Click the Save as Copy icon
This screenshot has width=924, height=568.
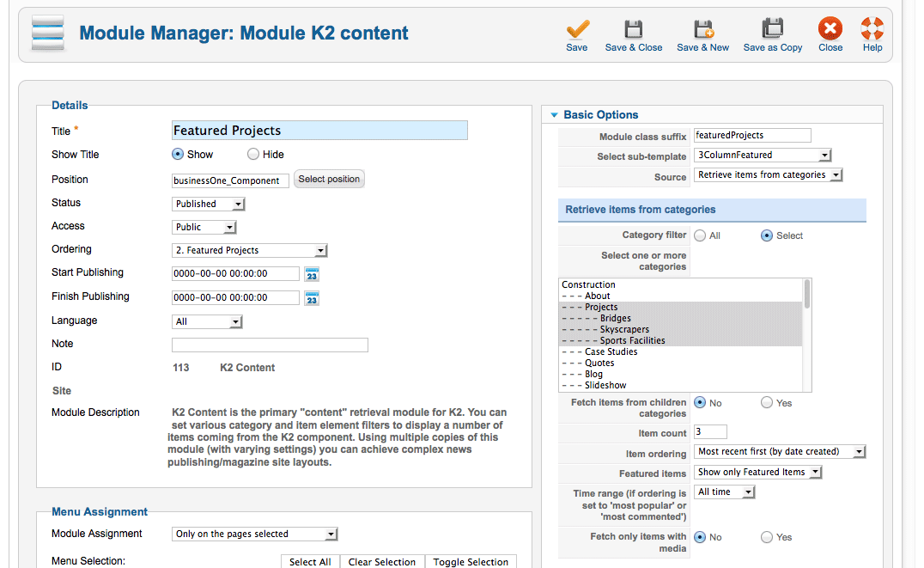coord(773,28)
